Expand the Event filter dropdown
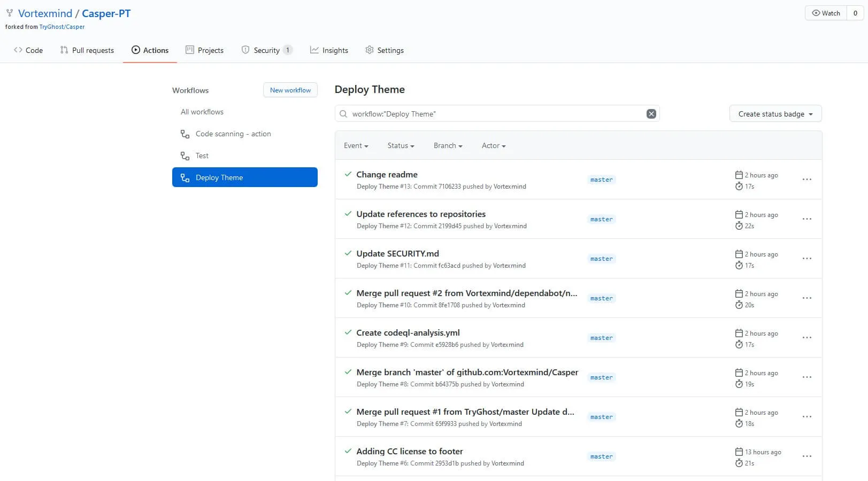 [356, 146]
